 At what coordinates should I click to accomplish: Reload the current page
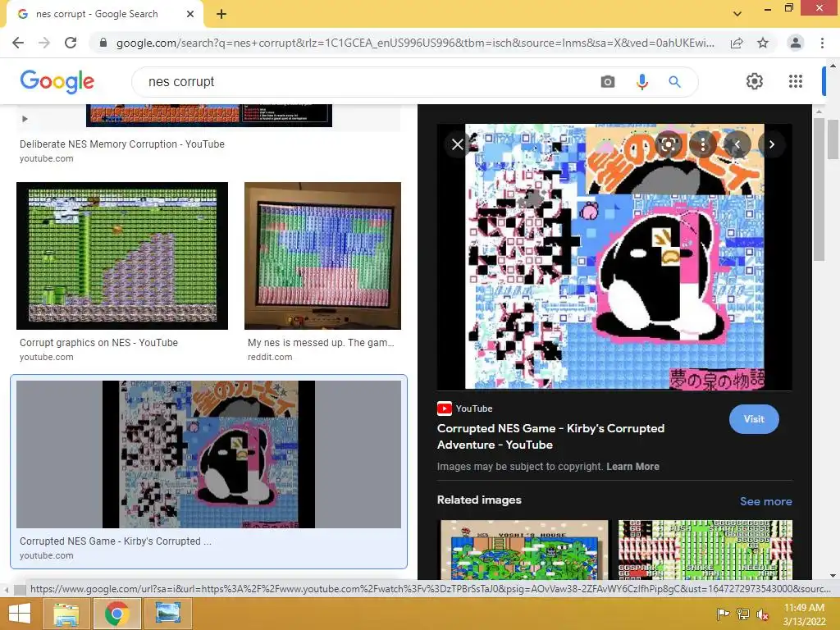point(71,43)
